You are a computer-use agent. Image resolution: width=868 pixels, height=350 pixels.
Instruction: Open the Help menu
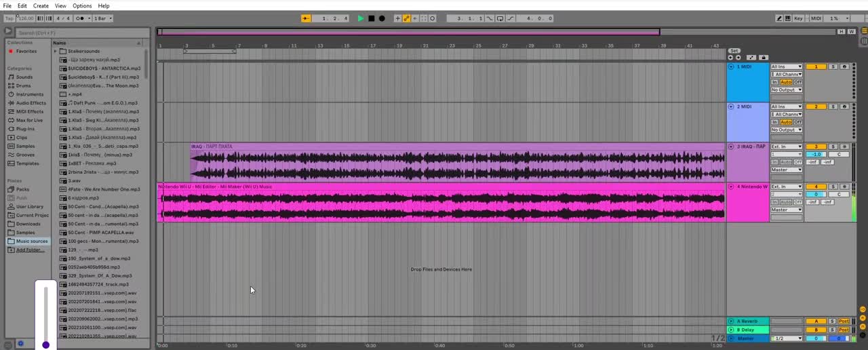pos(103,5)
